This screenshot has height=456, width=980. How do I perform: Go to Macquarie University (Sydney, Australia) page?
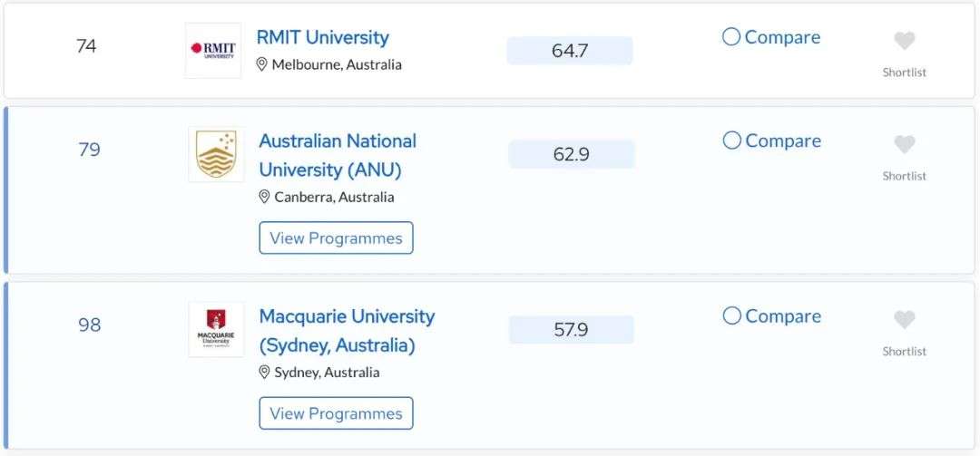(x=346, y=330)
